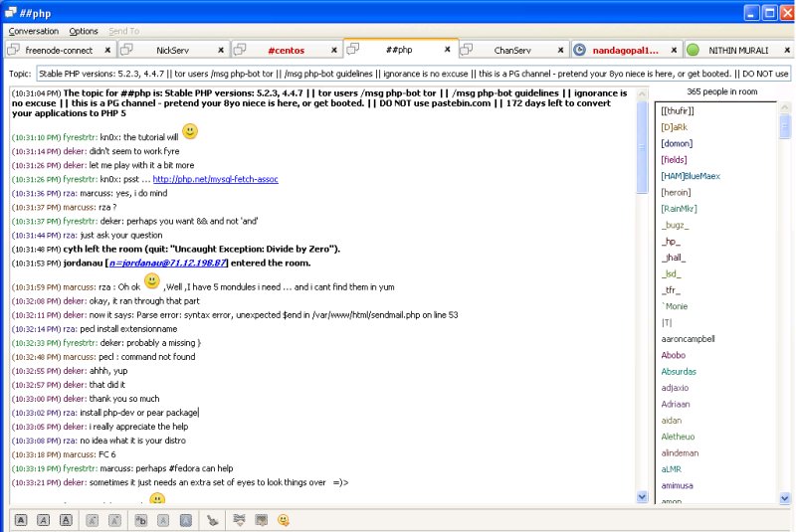Click the foreground color icon
The image size is (796, 532).
(163, 519)
